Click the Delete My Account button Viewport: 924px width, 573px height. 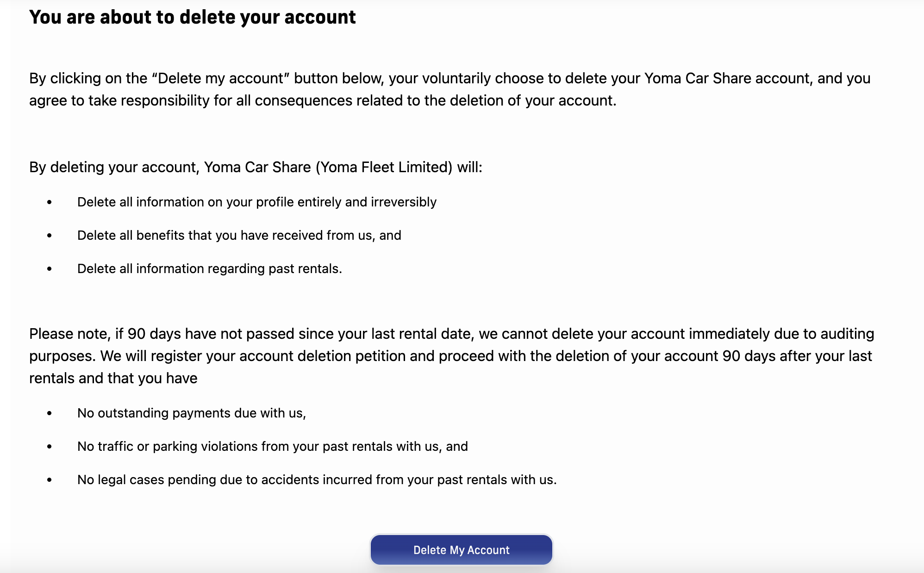(461, 550)
